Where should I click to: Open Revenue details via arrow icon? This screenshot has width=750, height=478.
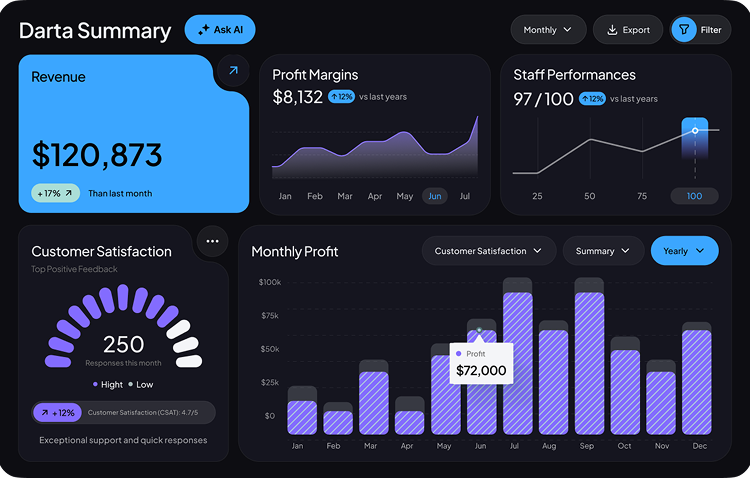point(233,71)
